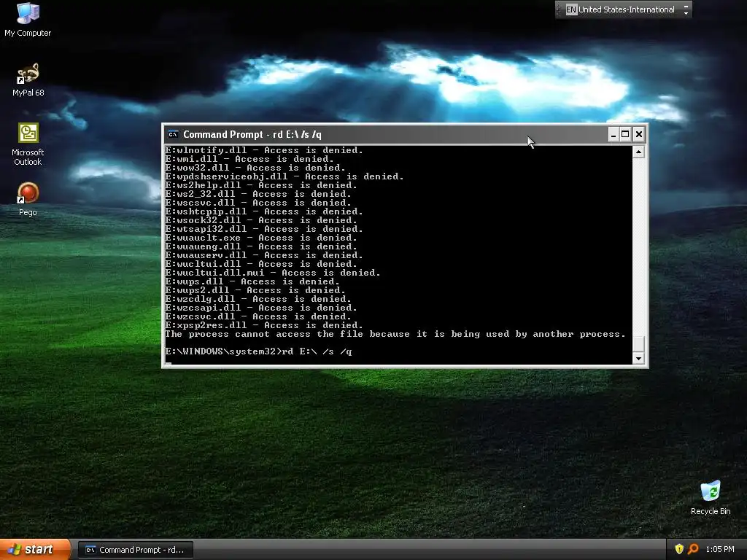Click the 'E:wups.dll' output line
747x560 pixels.
point(252,281)
